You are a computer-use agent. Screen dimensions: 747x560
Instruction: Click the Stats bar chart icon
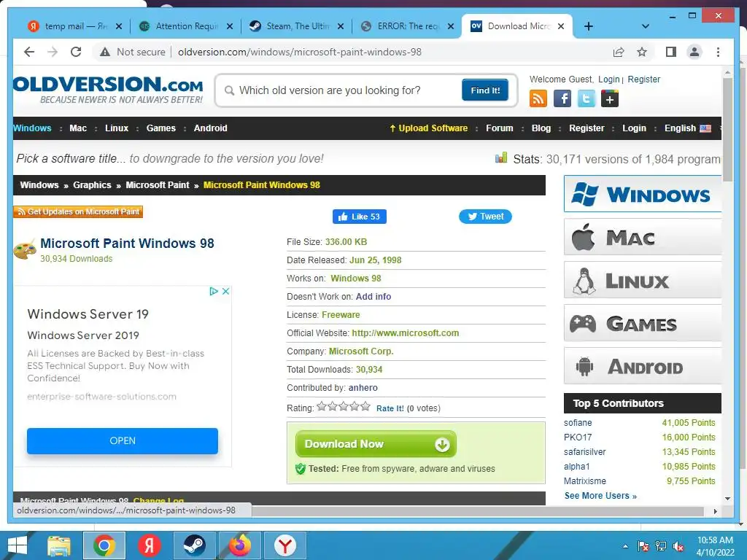point(501,157)
